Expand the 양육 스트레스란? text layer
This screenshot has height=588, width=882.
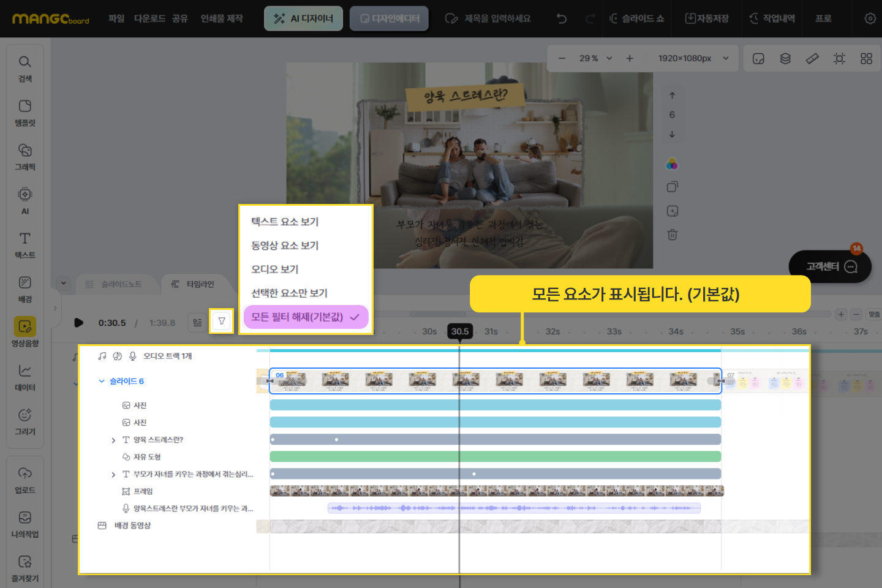(x=113, y=440)
